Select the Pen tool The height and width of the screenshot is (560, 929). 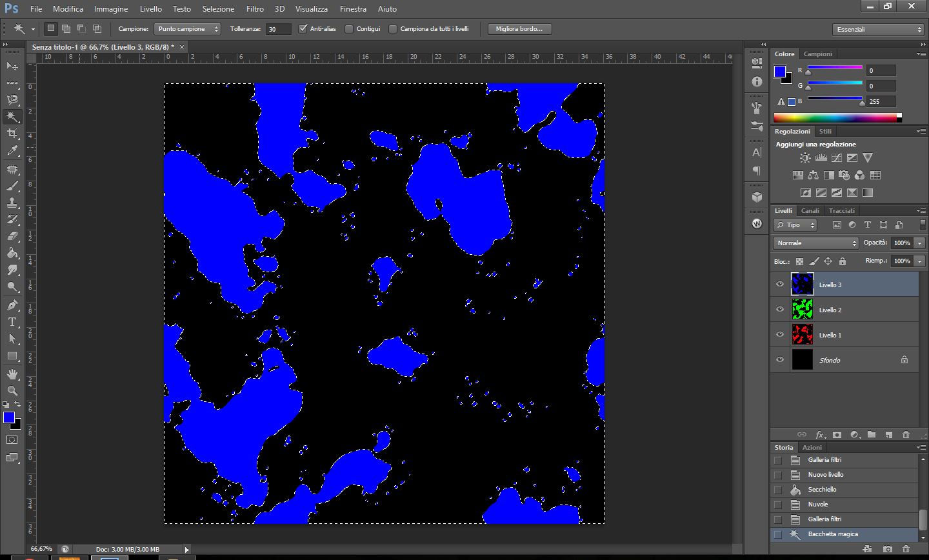(x=12, y=305)
